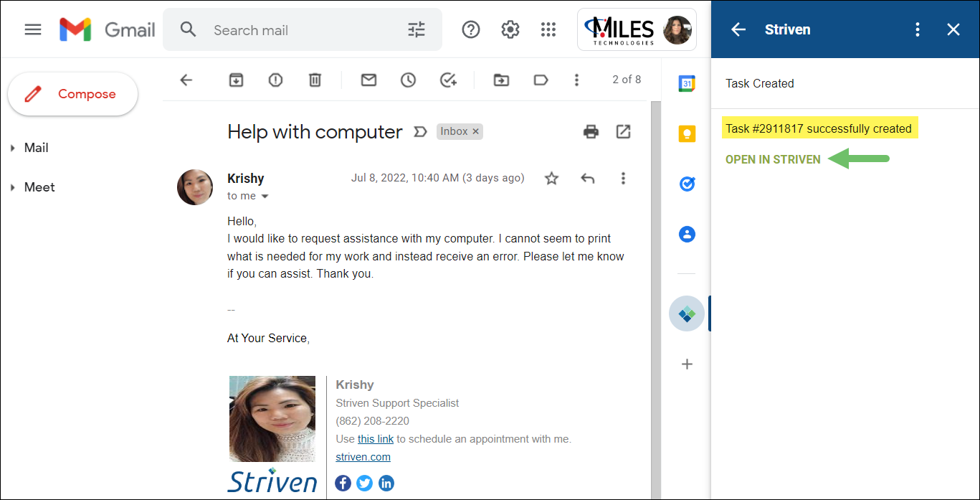The image size is (980, 500).
Task: Print the email conversation
Action: (x=591, y=131)
